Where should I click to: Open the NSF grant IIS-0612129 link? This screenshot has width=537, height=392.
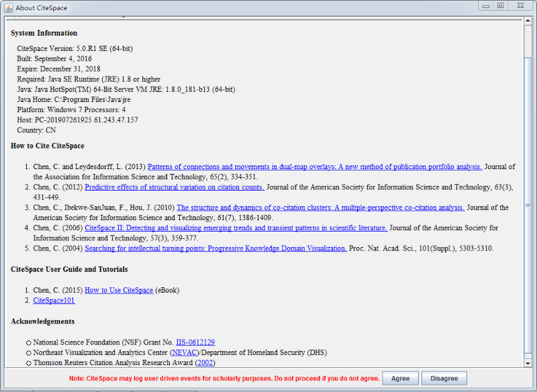point(195,342)
